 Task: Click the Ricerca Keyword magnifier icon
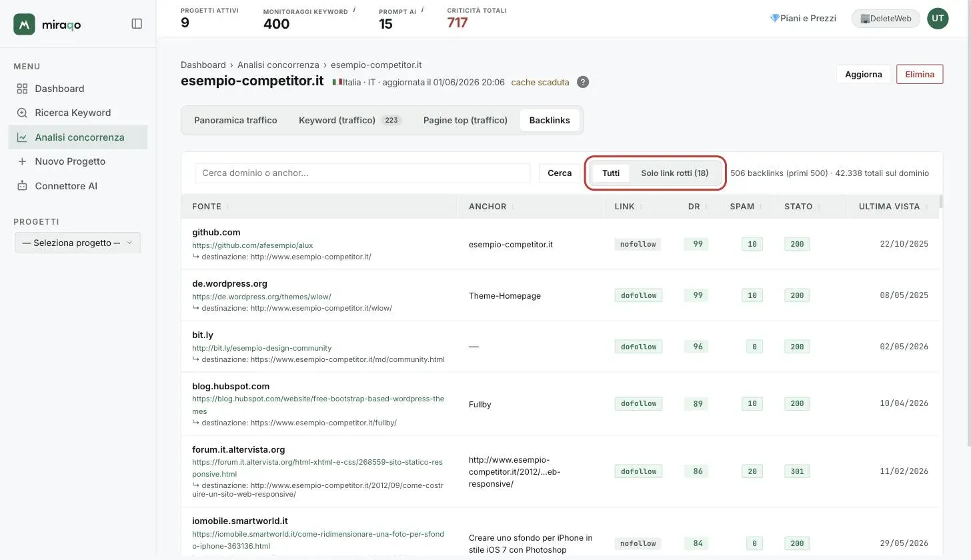(22, 113)
